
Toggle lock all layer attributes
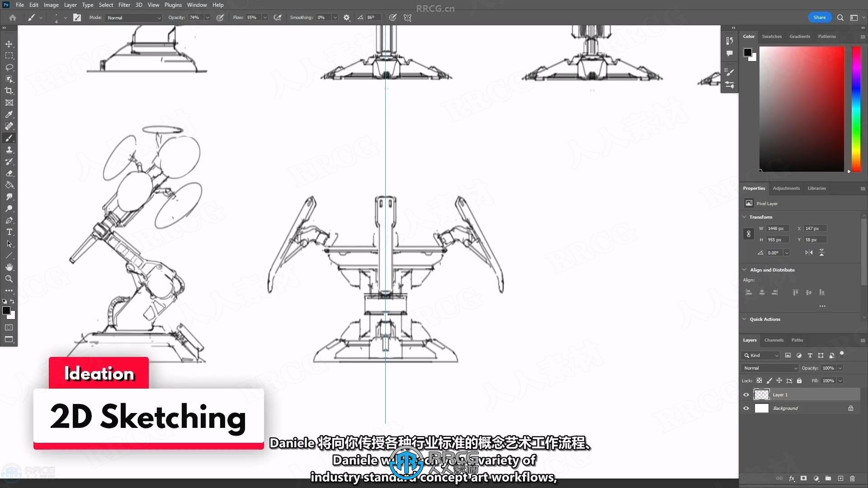799,380
